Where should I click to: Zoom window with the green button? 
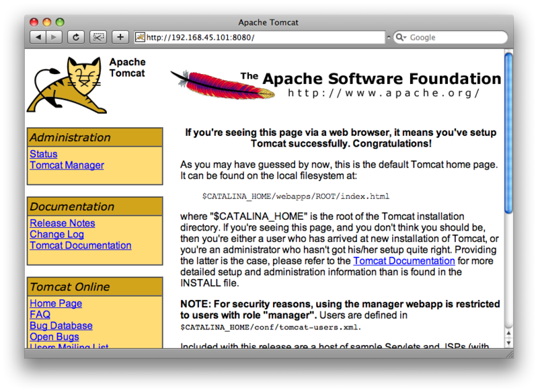point(60,22)
